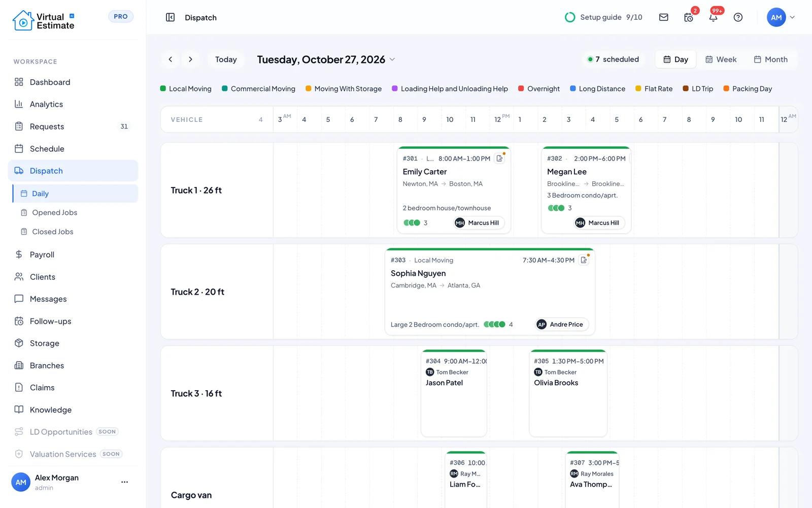Click the 7 scheduled badge

613,59
